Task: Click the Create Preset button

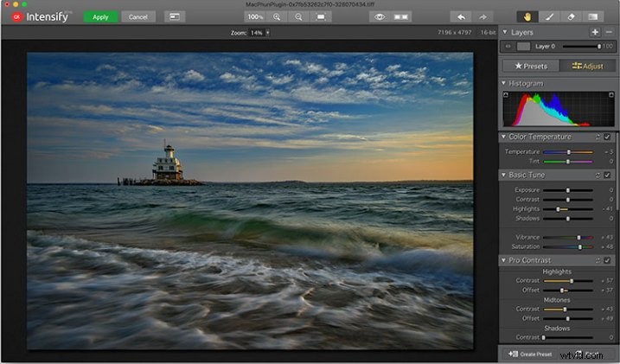Action: coord(530,354)
